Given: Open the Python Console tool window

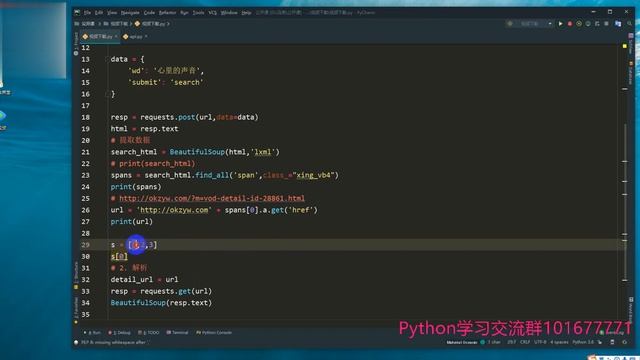Looking at the screenshot, I should 214,333.
